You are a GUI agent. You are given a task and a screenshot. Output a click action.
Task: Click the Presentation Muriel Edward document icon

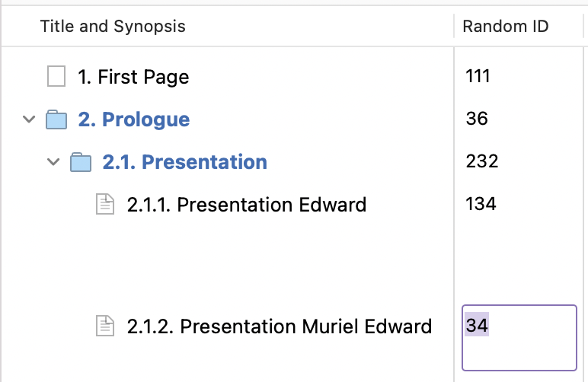(x=104, y=326)
